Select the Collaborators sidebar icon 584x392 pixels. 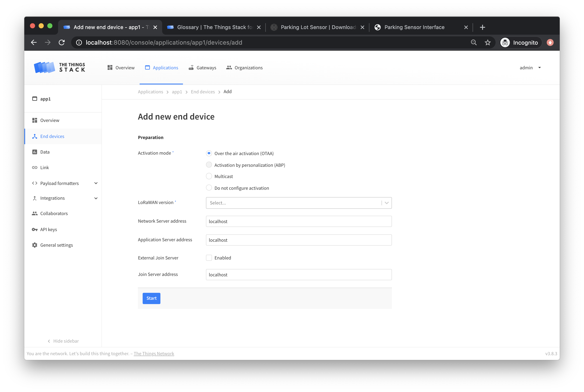coord(35,213)
